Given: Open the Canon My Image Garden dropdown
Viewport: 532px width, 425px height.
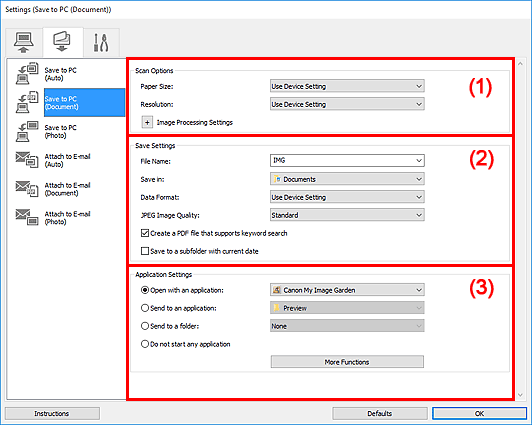Looking at the screenshot, I should coord(347,290).
